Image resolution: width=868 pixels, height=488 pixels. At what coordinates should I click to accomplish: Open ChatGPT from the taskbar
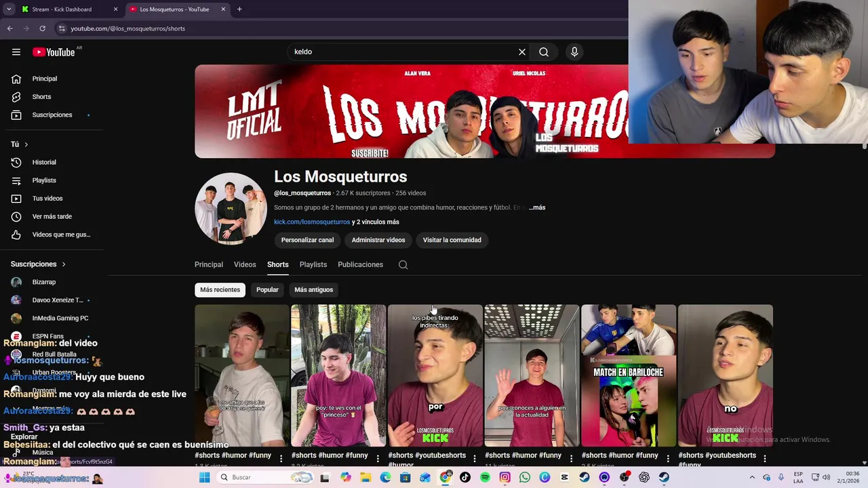[x=644, y=477]
